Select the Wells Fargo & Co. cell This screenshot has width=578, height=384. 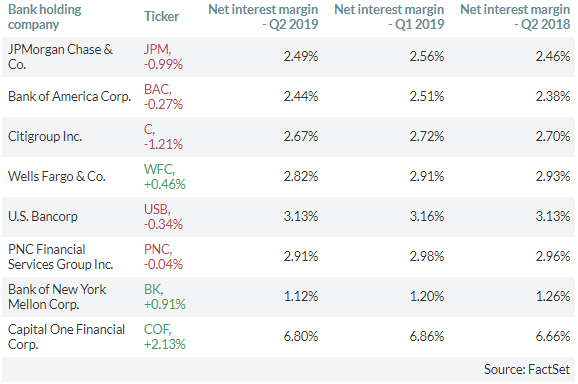[57, 177]
